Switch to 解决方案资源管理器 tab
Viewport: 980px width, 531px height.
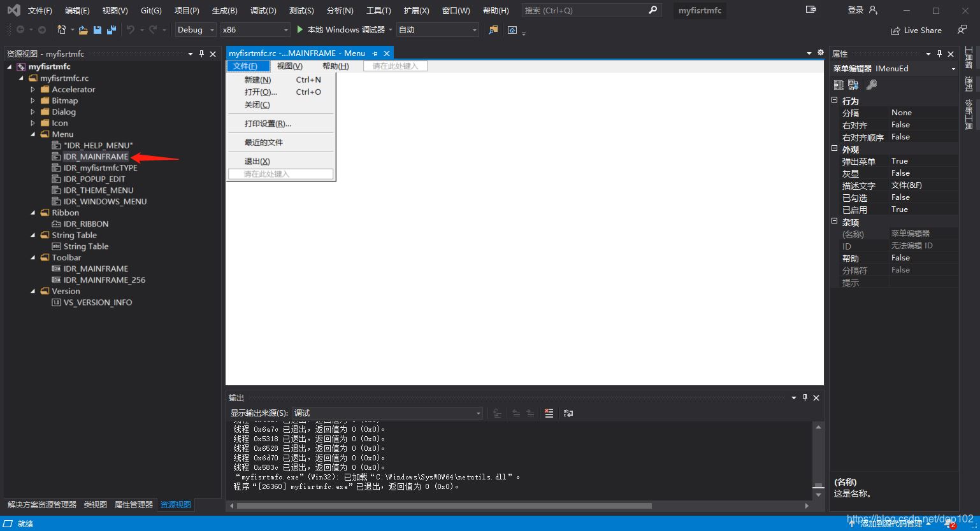(x=42, y=504)
